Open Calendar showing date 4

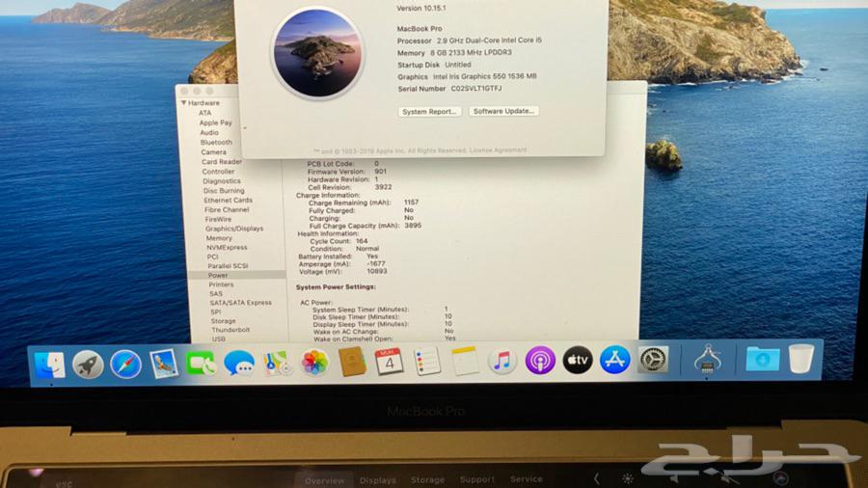tap(390, 363)
